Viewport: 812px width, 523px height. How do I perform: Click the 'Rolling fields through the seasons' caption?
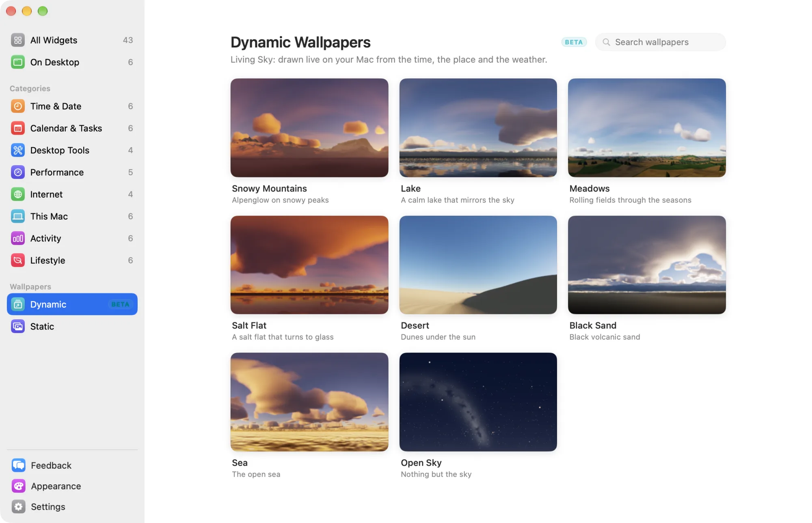[x=630, y=200]
